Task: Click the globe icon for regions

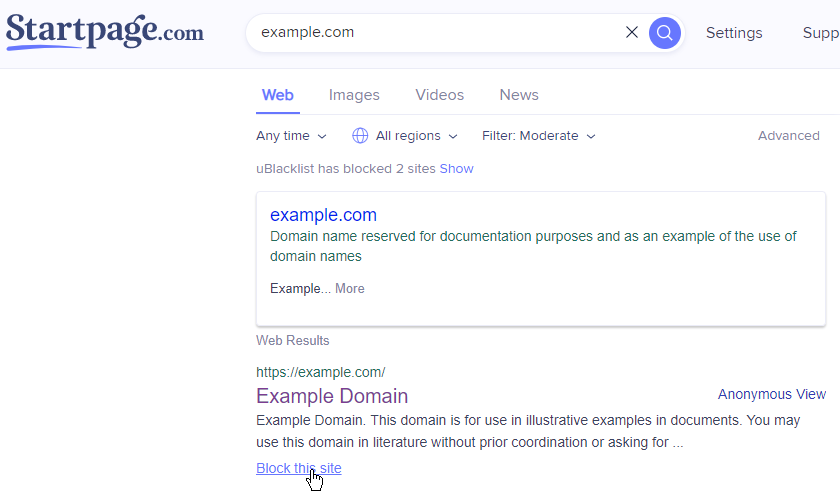Action: pos(360,136)
